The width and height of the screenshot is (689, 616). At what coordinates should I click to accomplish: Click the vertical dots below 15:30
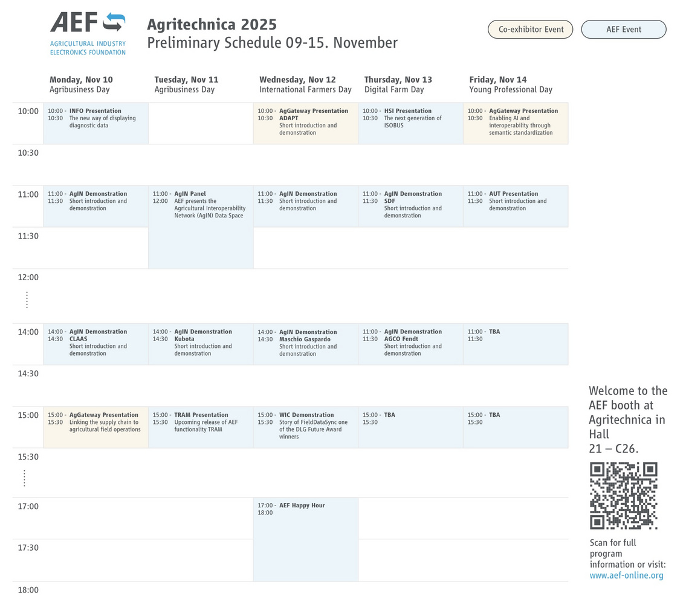coord(25,478)
